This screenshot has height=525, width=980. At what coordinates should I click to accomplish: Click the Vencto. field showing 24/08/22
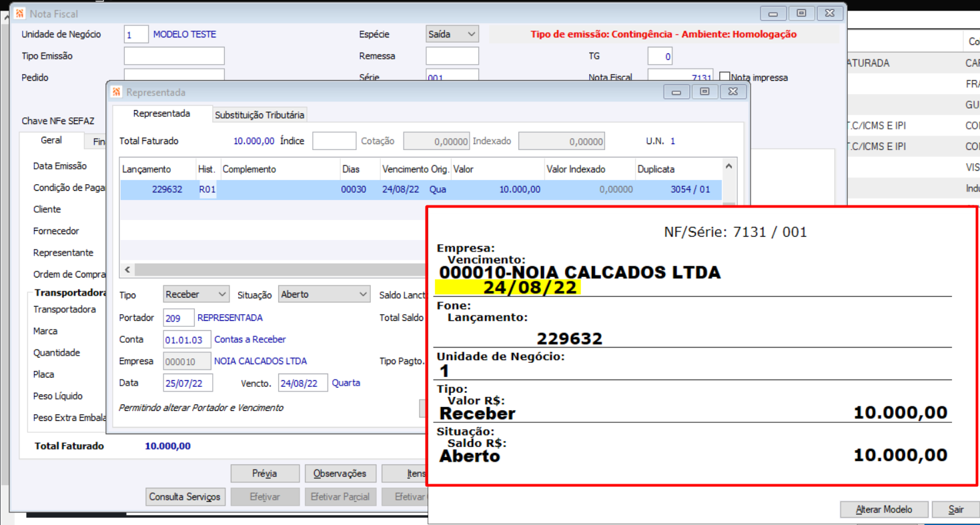coord(303,383)
